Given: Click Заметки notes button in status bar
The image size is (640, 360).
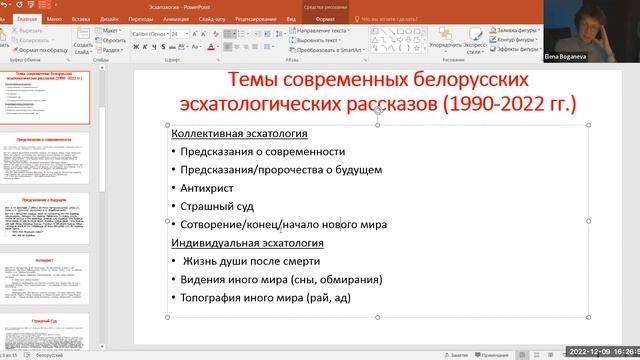Looking at the screenshot, I should pos(456,355).
